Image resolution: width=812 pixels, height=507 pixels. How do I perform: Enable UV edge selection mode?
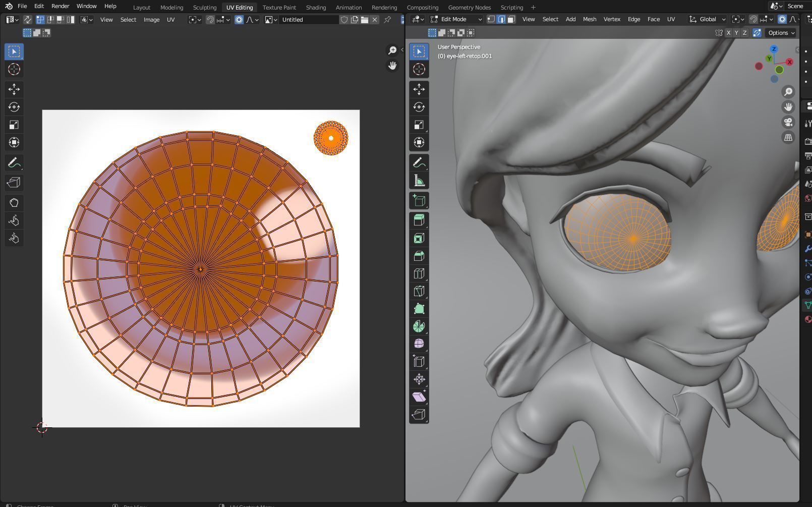pyautogui.click(x=50, y=20)
